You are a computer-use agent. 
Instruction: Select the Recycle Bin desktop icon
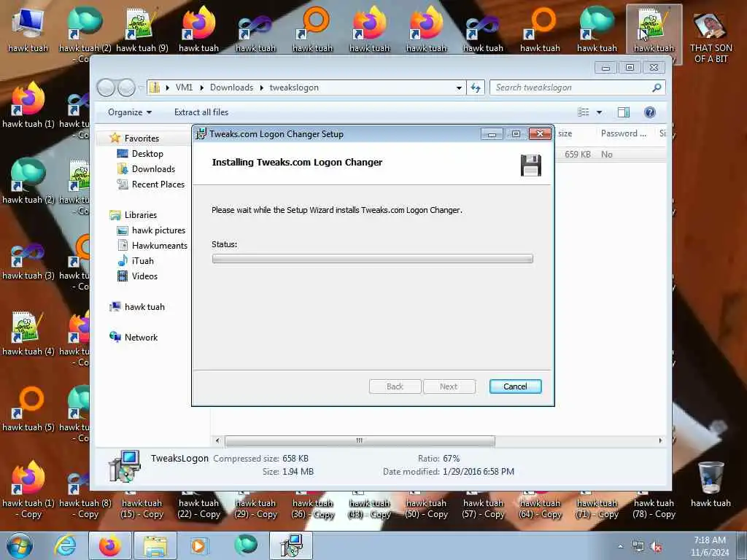(711, 485)
